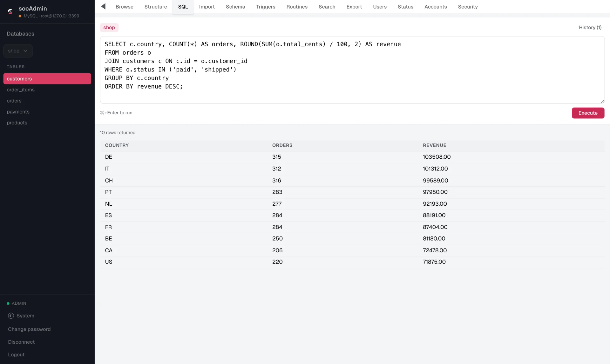Image resolution: width=610 pixels, height=364 pixels.
Task: Go to the Accounts tab
Action: point(436,7)
